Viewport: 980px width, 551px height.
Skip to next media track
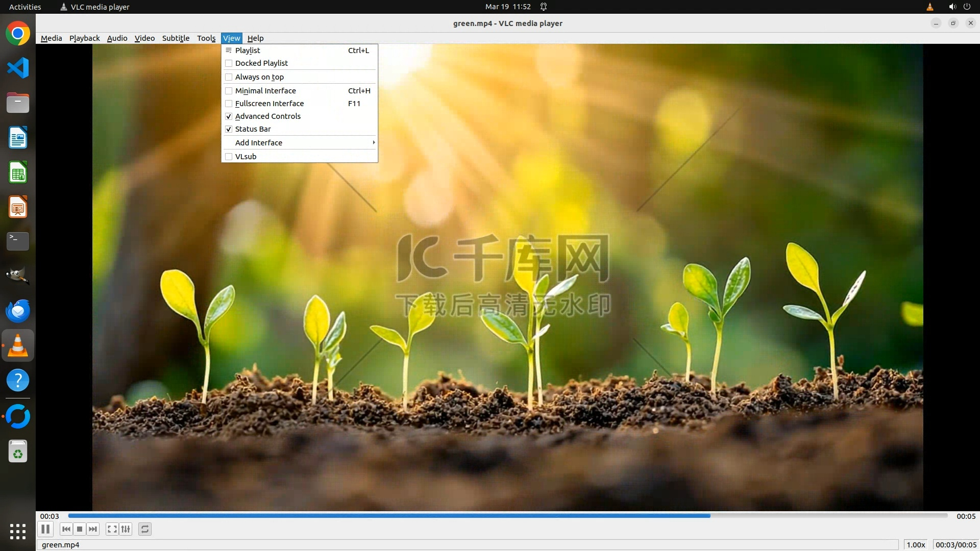pos(93,529)
